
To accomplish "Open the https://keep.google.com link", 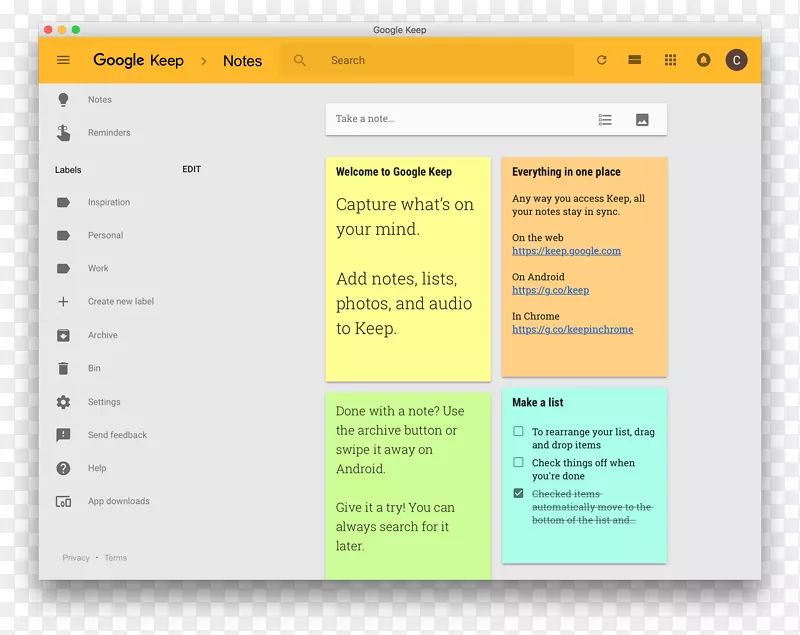I will pos(566,251).
